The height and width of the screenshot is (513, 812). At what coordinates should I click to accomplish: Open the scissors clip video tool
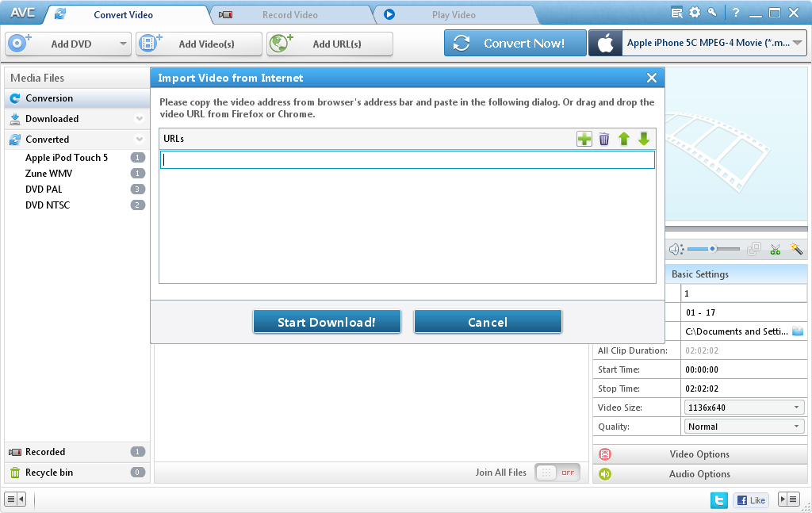pos(776,249)
